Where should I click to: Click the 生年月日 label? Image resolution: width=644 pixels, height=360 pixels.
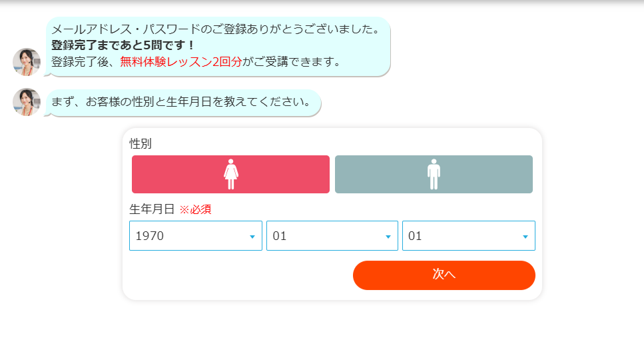152,209
